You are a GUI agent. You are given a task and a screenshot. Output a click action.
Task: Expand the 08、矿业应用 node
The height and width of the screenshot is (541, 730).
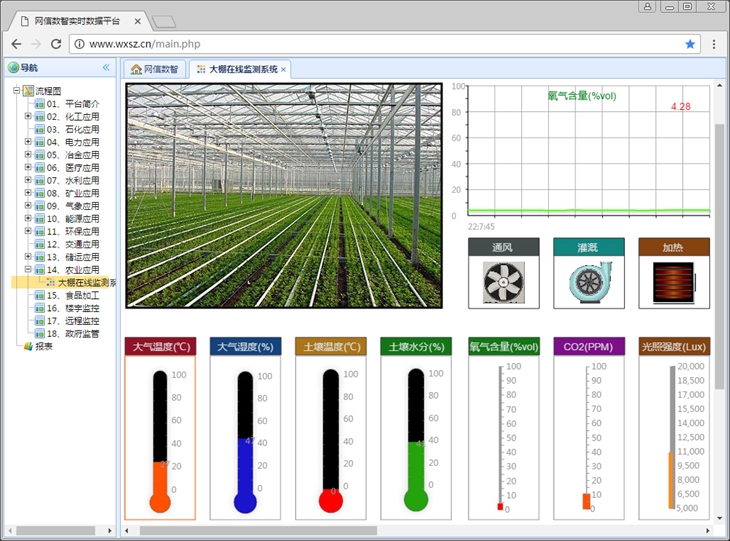[28, 193]
